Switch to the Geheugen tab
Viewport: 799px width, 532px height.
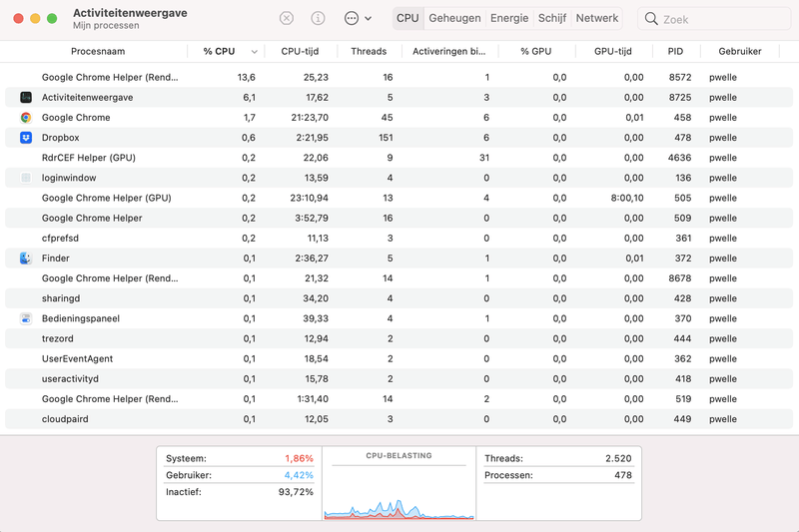(x=454, y=18)
